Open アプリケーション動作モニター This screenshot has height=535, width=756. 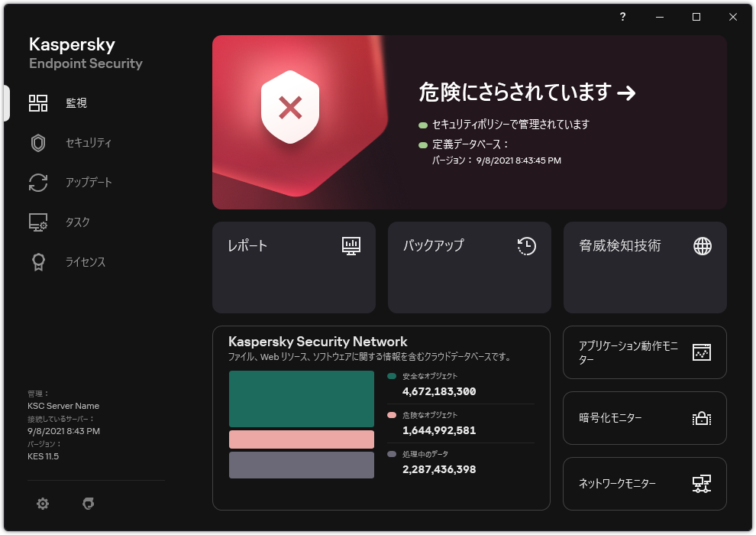tap(645, 352)
